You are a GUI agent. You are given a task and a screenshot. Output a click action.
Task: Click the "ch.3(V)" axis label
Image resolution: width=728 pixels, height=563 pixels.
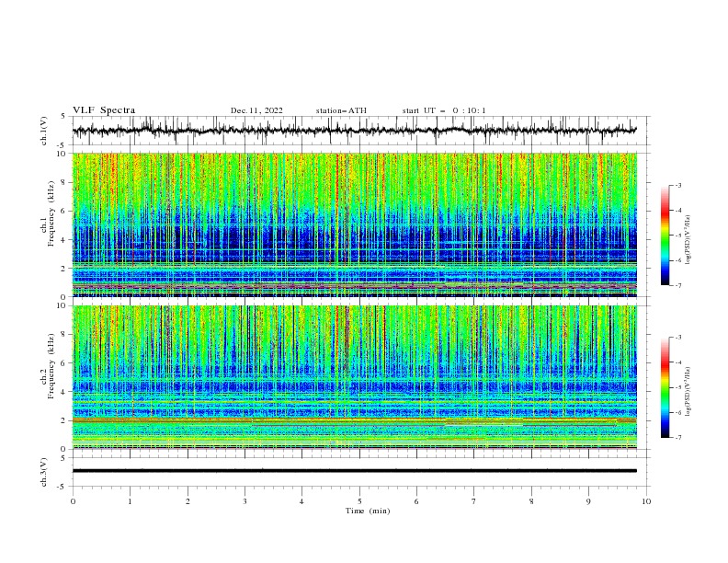44,472
